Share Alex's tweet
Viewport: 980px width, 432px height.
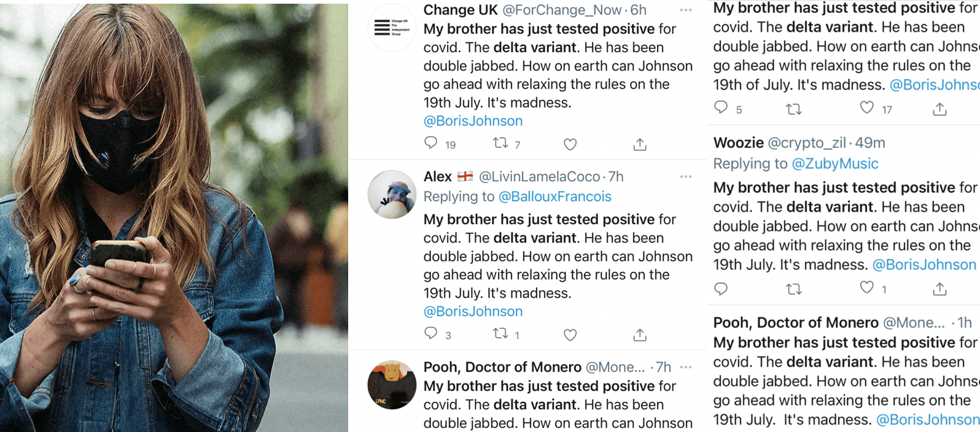click(640, 334)
